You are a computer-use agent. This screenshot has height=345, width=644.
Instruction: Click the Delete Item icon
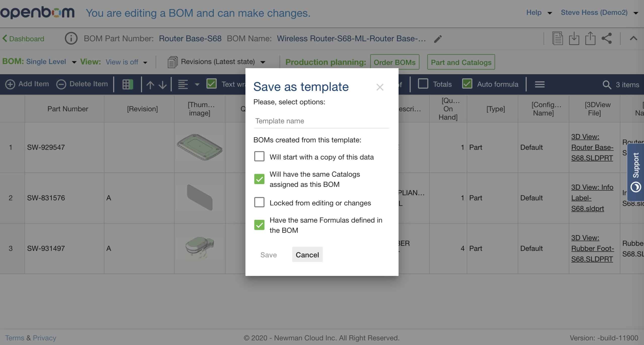tap(62, 84)
